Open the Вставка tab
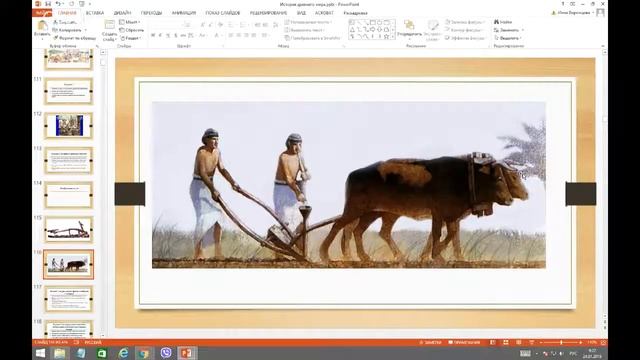 tap(95, 13)
